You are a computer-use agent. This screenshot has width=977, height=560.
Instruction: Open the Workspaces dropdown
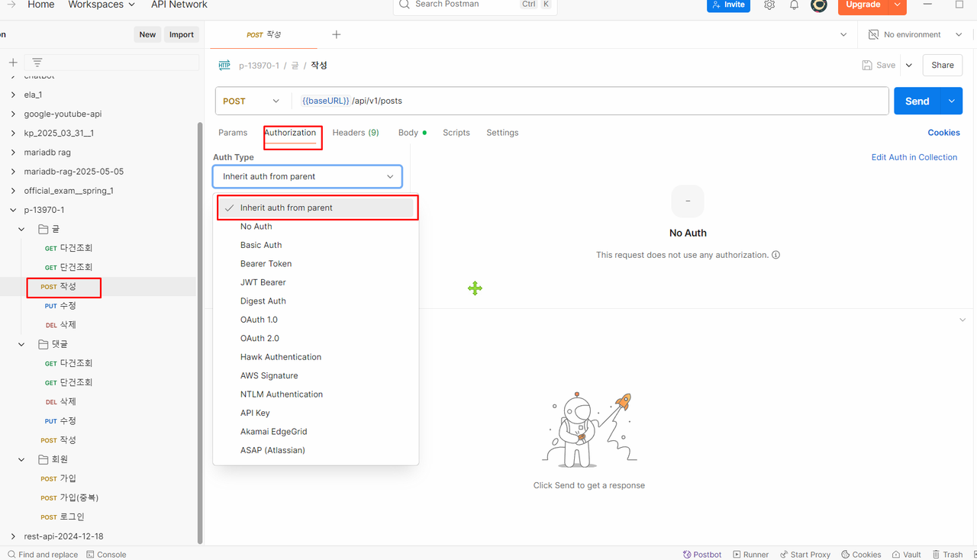click(x=102, y=5)
